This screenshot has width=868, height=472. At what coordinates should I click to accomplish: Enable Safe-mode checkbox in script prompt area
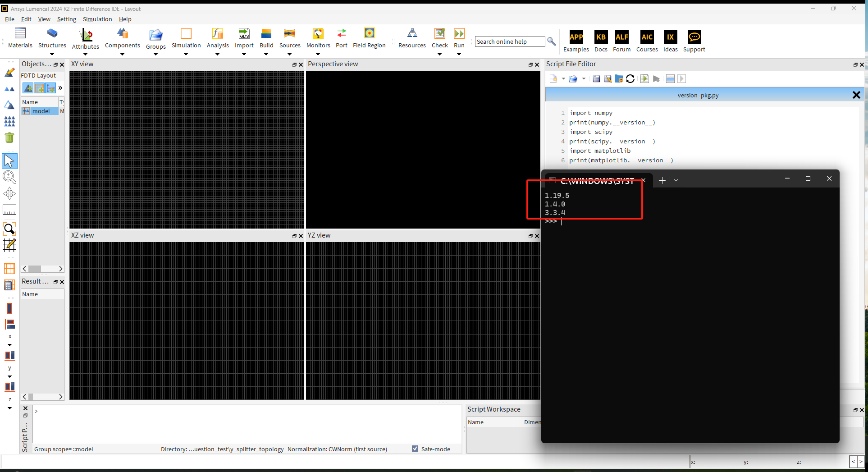coord(415,449)
